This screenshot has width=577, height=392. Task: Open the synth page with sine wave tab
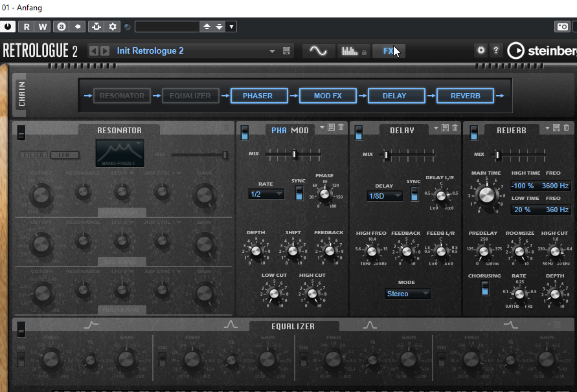(319, 50)
